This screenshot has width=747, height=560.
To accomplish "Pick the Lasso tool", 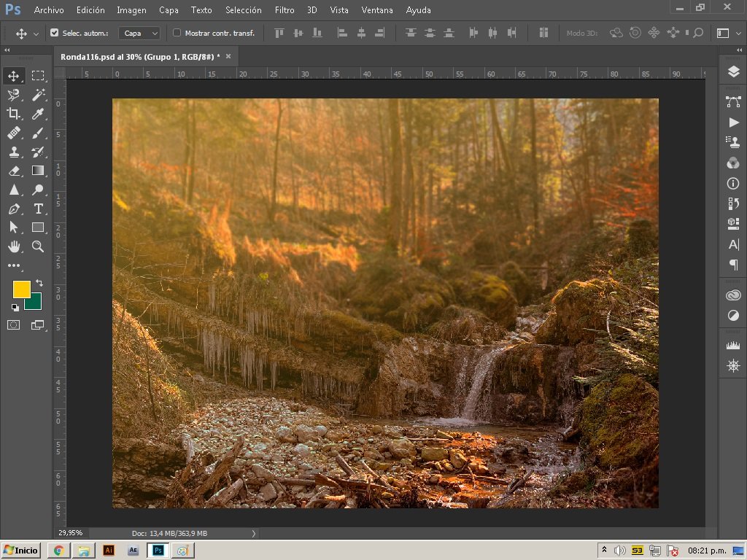I will [x=13, y=95].
